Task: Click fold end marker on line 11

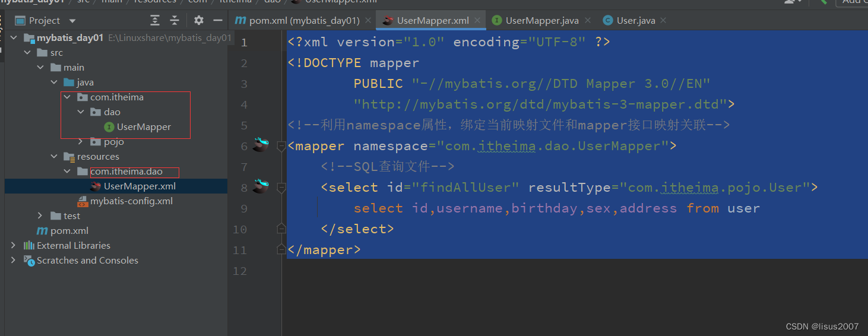Action: (x=281, y=250)
